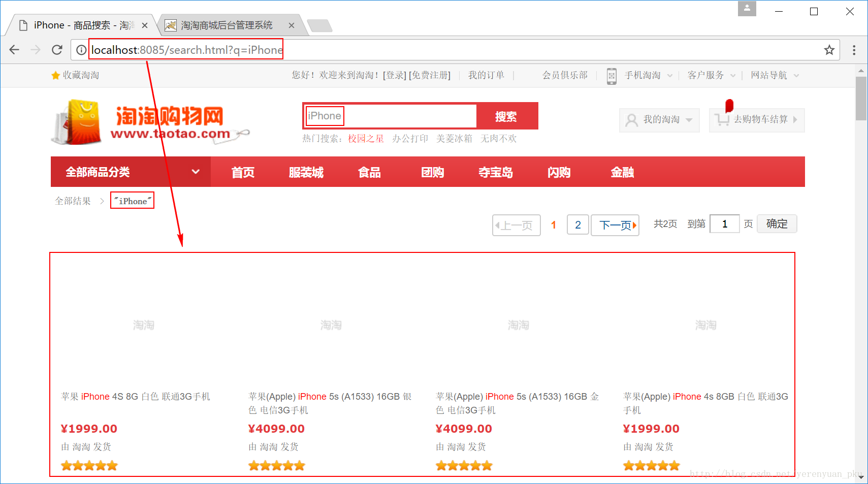Click the 下一页 pagination button

615,225
